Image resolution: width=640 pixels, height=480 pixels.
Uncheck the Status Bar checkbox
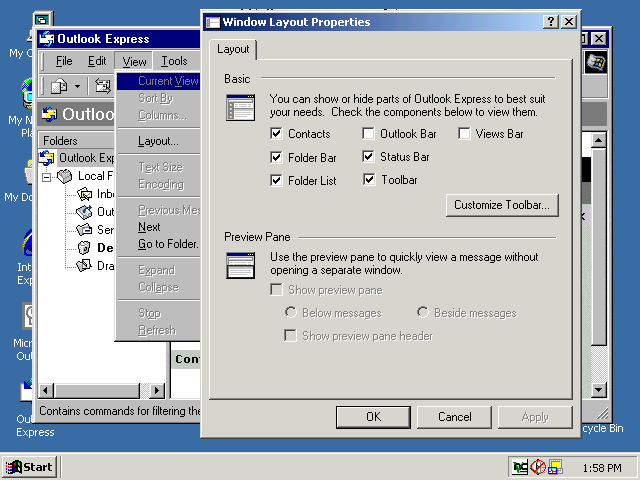(x=368, y=156)
